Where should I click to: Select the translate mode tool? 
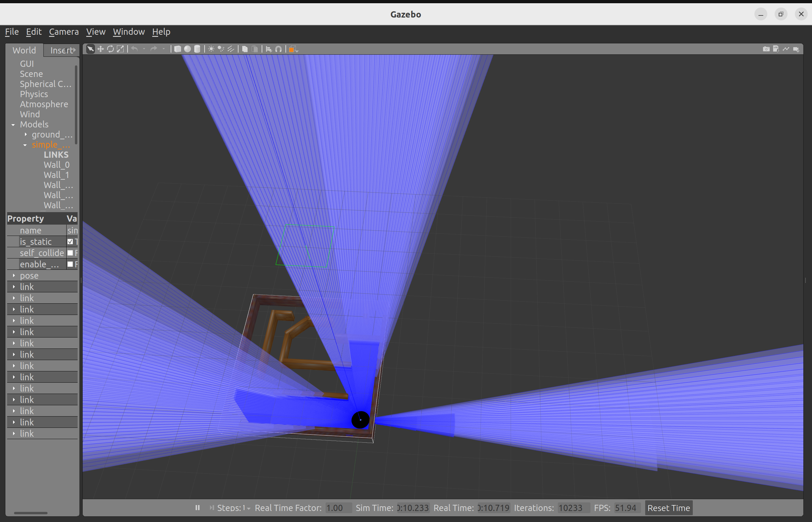[100, 49]
